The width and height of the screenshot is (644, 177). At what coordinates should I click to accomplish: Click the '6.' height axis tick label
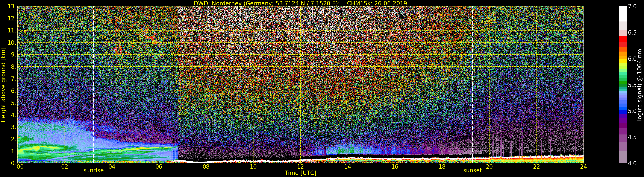14,91
